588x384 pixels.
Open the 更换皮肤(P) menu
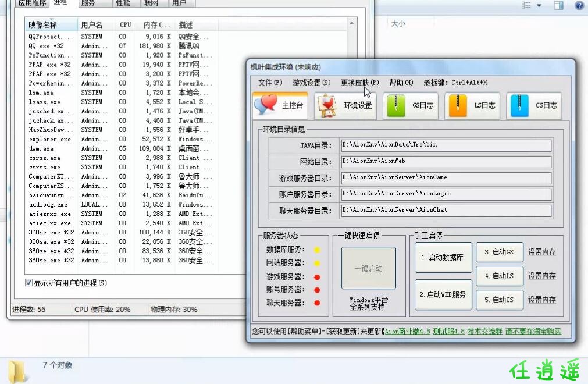click(359, 83)
